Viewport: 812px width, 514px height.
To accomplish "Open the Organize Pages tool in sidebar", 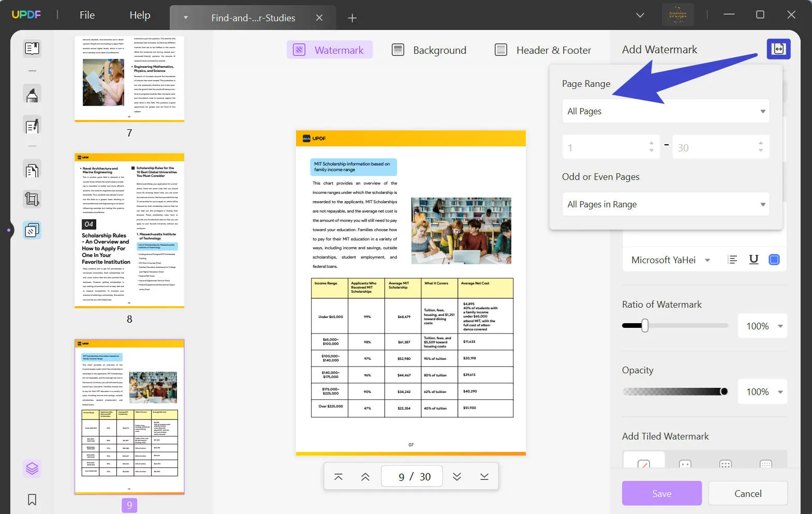I will point(32,170).
